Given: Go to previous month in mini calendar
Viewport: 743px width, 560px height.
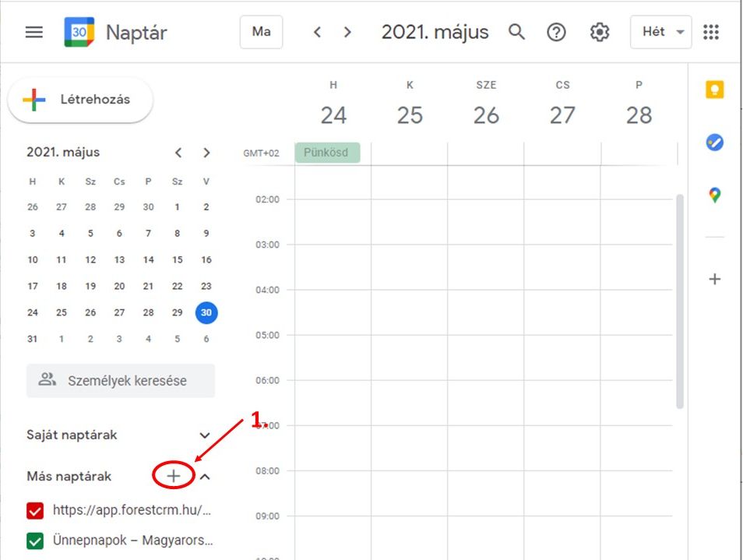Looking at the screenshot, I should click(x=178, y=153).
